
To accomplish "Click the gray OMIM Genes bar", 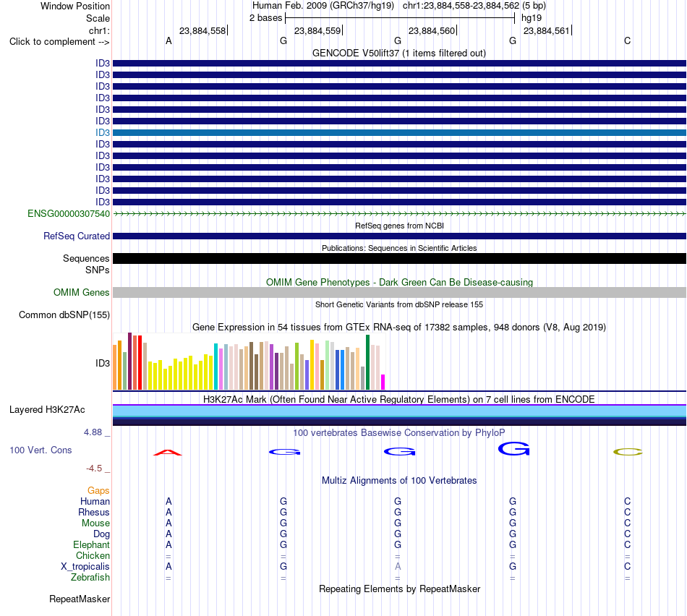I will click(x=399, y=292).
